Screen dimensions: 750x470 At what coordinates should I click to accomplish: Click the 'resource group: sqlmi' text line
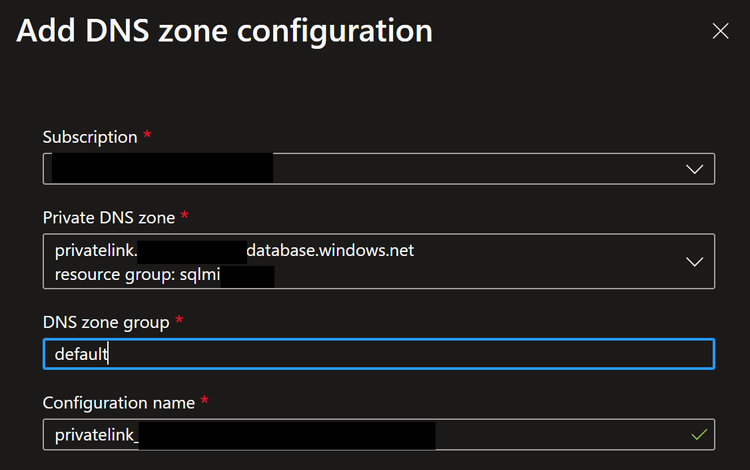[136, 271]
